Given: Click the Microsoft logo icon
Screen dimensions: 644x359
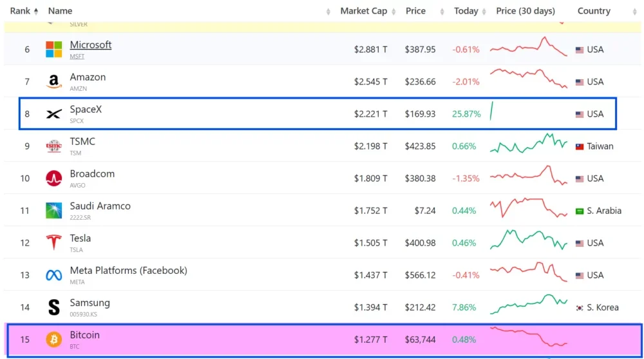Looking at the screenshot, I should tap(54, 50).
